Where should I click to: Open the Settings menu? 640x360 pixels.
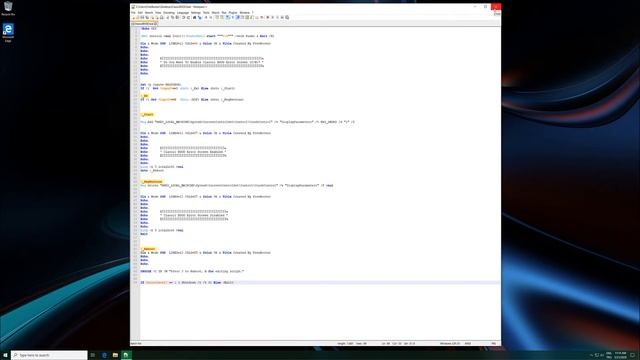196,13
